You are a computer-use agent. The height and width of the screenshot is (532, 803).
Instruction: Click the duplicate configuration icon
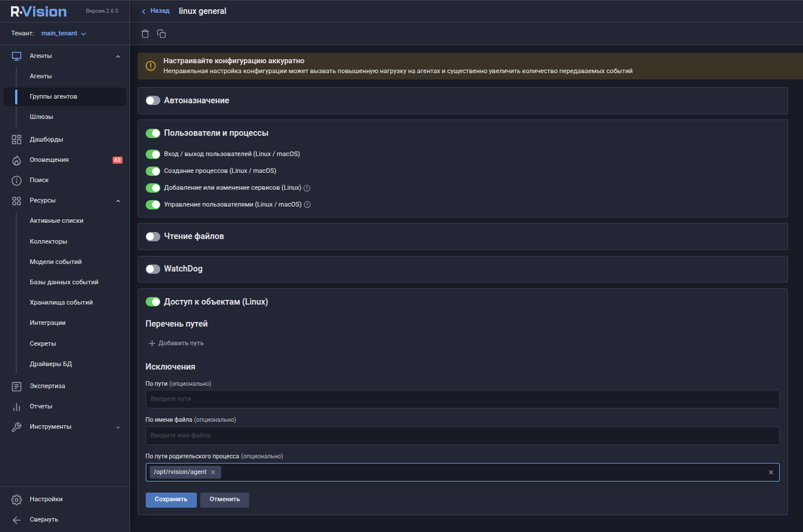coord(161,33)
